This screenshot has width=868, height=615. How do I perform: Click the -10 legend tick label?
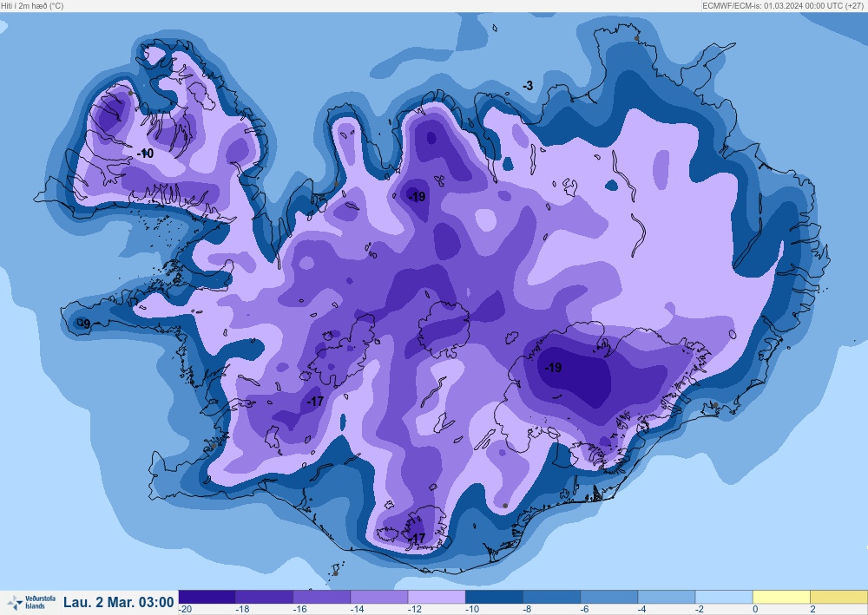(x=472, y=610)
